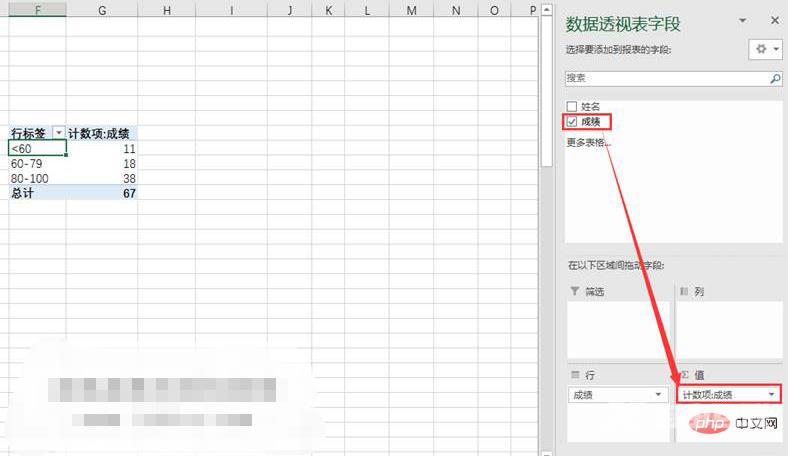Image resolution: width=788 pixels, height=456 pixels.
Task: Select column H header
Action: coord(167,10)
